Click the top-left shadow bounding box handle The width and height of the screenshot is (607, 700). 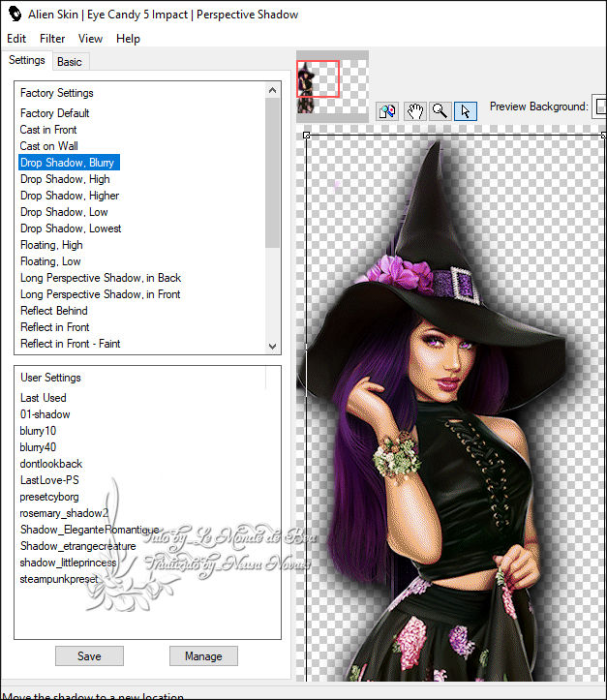[306, 136]
